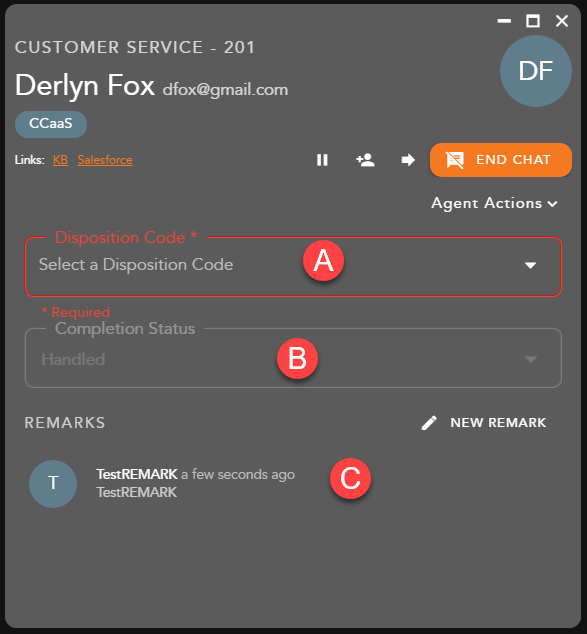Viewport: 587px width, 634px height.
Task: Click the DF contact avatar
Action: click(536, 71)
